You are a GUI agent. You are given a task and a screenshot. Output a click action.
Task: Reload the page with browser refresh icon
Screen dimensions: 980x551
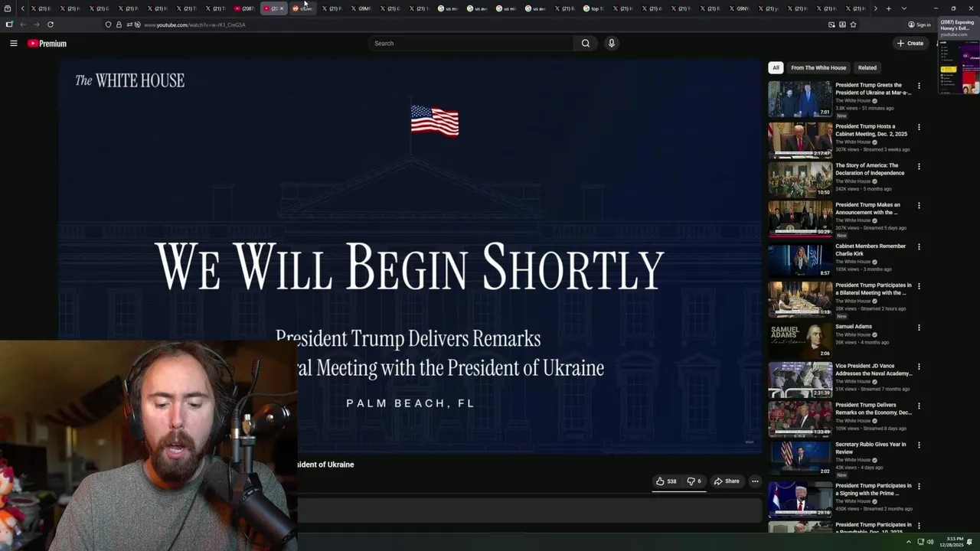[x=51, y=24]
